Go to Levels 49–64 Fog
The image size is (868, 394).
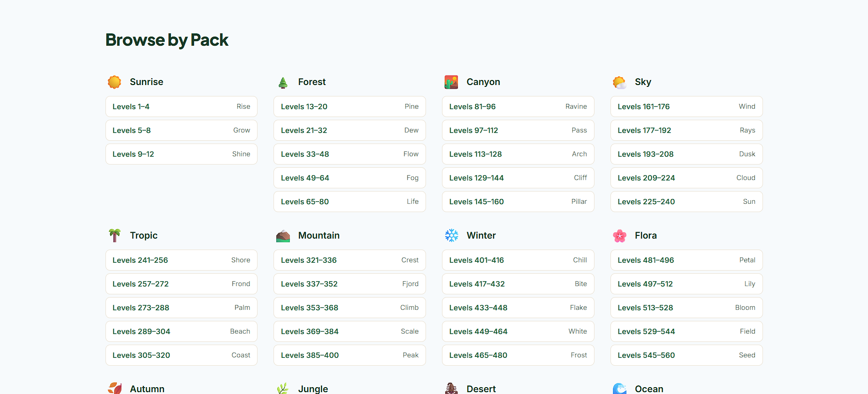pos(350,178)
